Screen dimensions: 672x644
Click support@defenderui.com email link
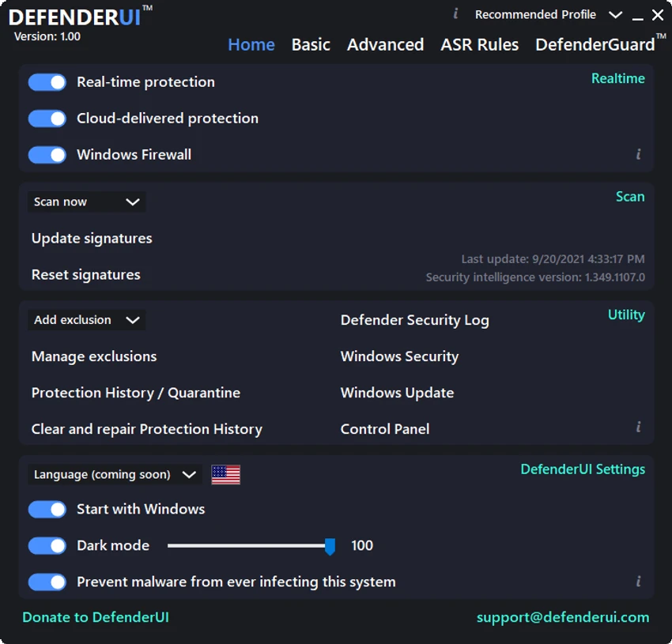563,617
